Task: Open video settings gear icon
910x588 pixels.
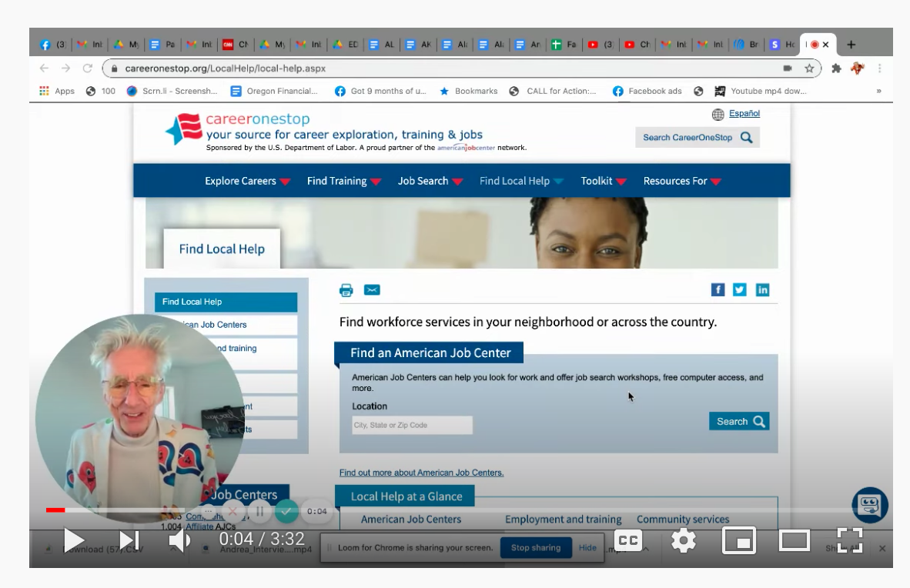Action: click(683, 540)
